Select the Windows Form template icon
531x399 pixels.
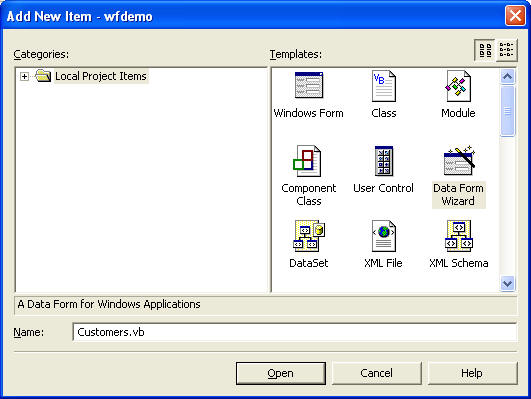[309, 85]
